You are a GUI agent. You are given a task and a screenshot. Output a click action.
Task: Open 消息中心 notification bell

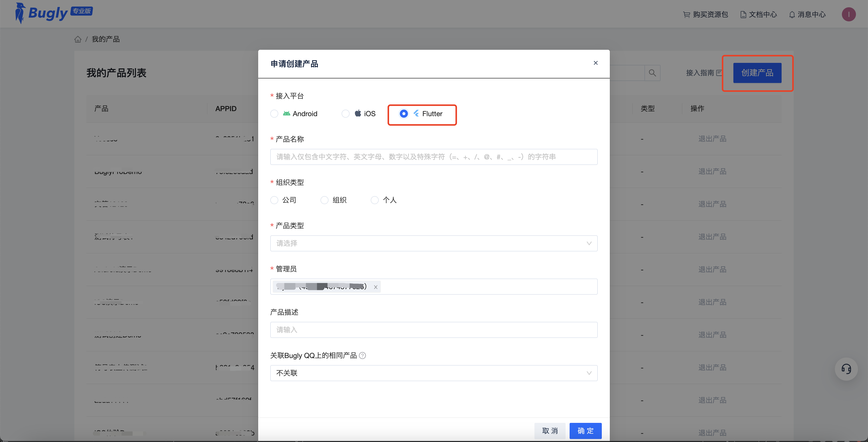[807, 15]
